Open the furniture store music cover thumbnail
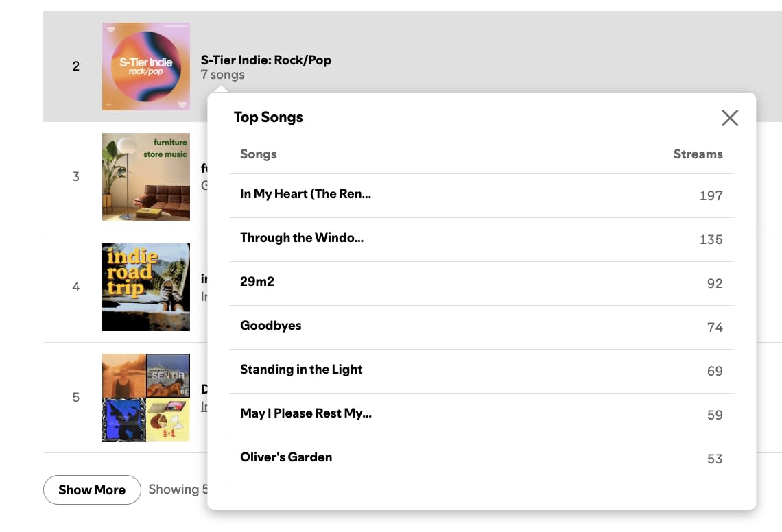Viewport: 782px width, 532px height. click(x=146, y=177)
